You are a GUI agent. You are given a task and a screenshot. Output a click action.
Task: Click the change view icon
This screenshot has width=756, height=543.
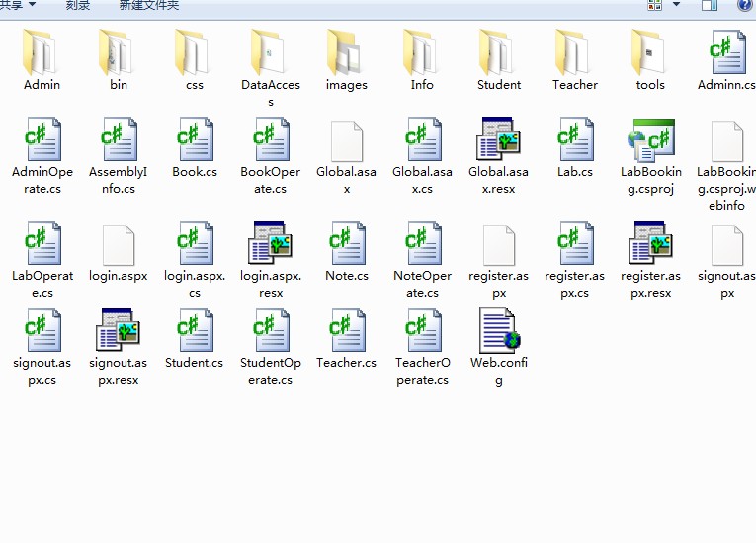point(655,5)
